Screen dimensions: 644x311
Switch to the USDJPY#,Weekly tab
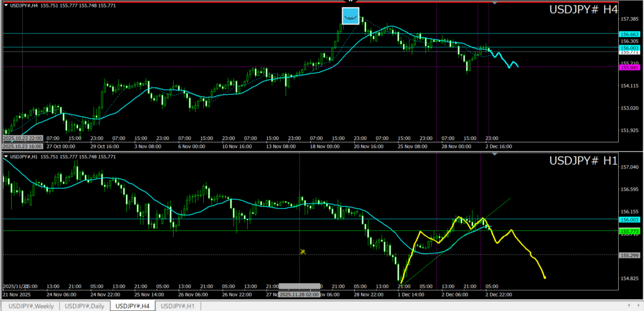pyautogui.click(x=30, y=306)
